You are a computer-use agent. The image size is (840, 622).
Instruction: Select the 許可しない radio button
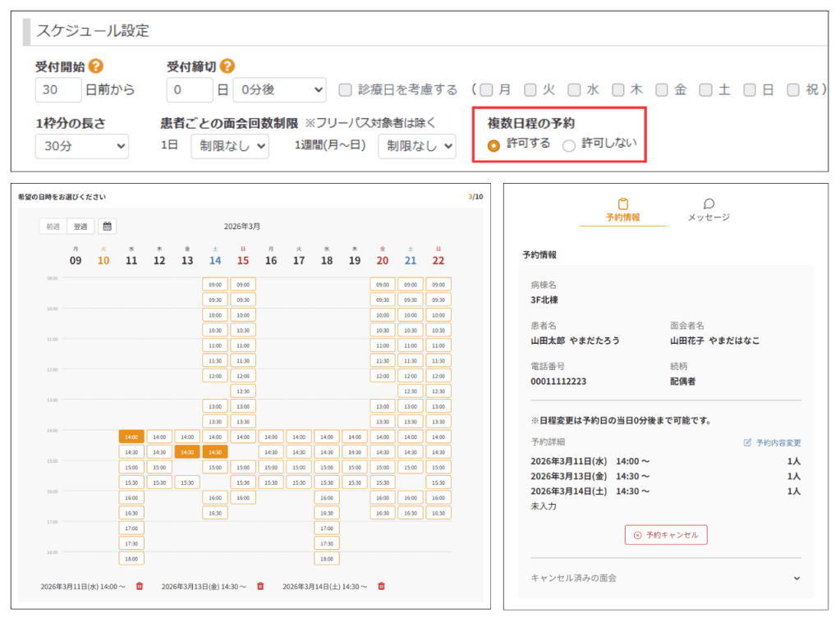point(569,145)
